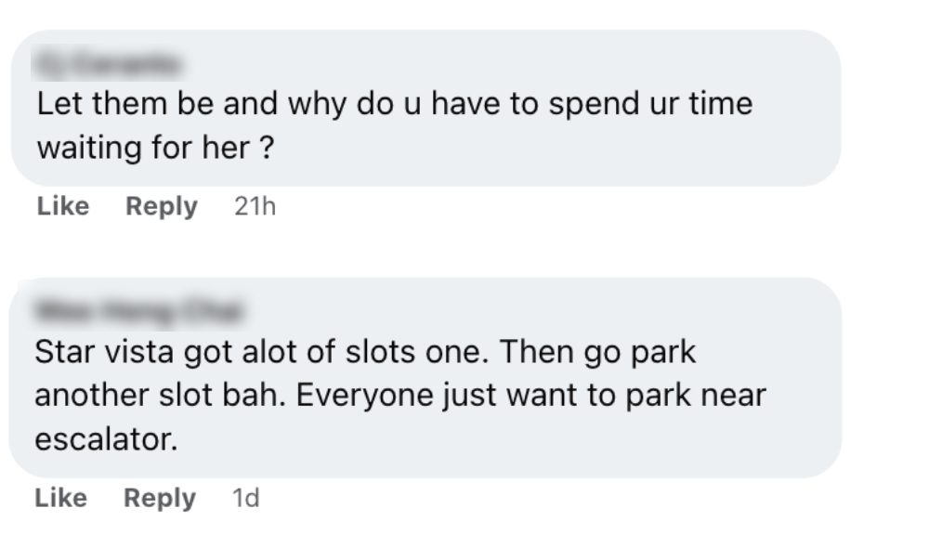
Task: Like the Star vista parking comment
Action: point(61,498)
